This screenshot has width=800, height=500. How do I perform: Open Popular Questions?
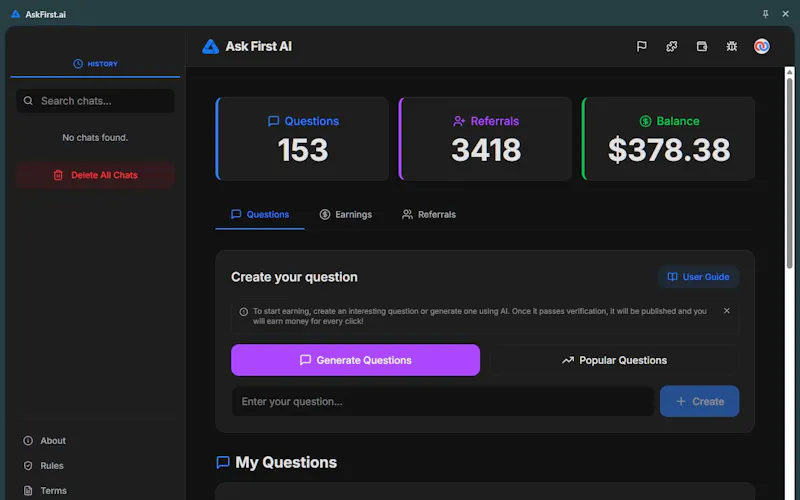(x=614, y=360)
